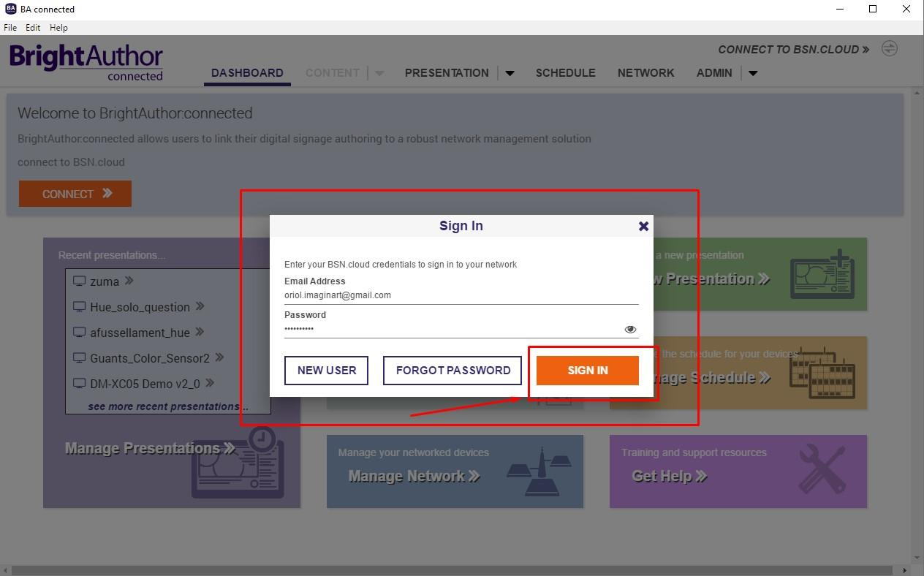Toggle password visibility eye icon
The height and width of the screenshot is (576, 924).
(x=630, y=330)
